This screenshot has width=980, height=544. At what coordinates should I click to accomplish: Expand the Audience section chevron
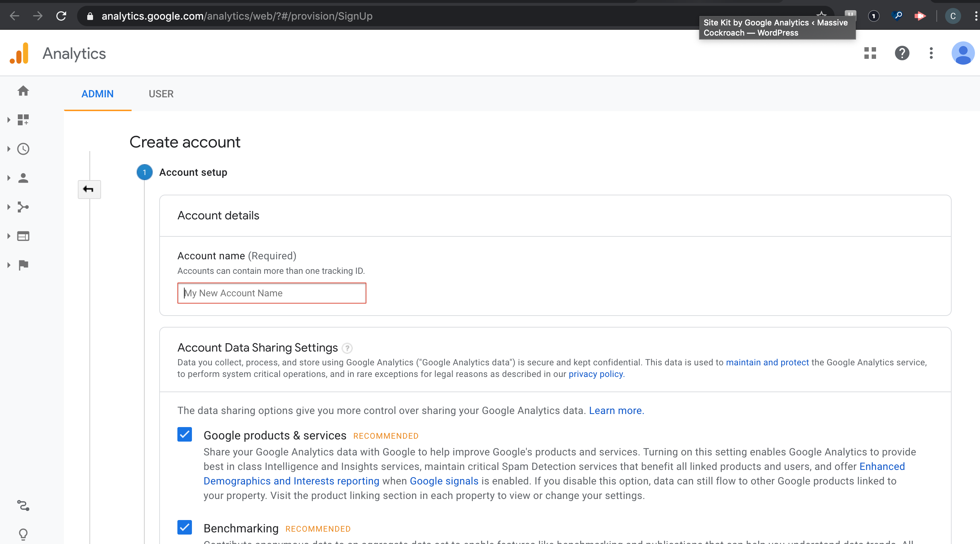pyautogui.click(x=8, y=178)
